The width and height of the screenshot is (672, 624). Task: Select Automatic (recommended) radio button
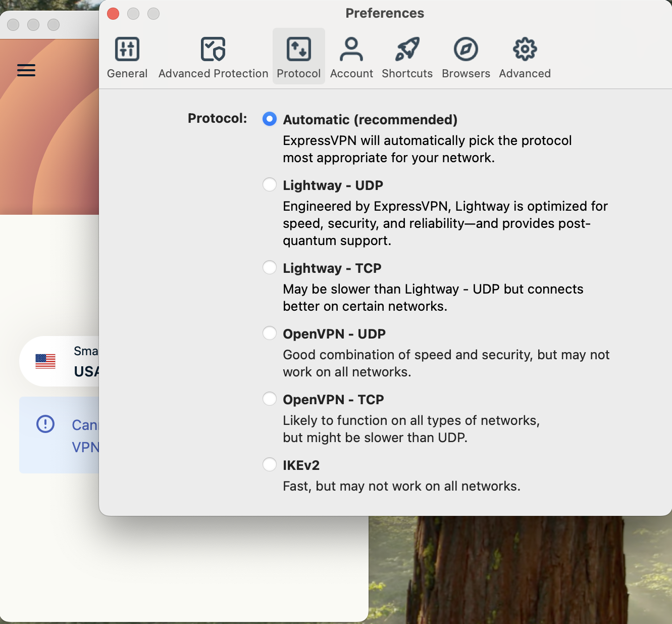pyautogui.click(x=270, y=119)
